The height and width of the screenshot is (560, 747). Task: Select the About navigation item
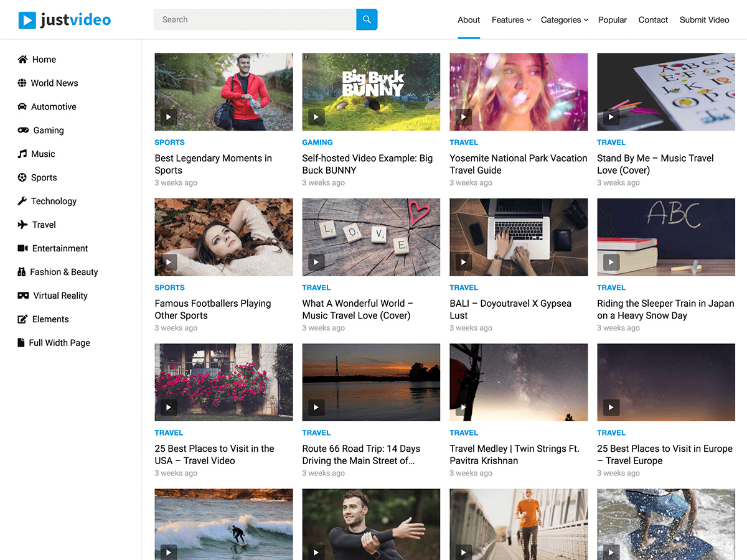[469, 19]
